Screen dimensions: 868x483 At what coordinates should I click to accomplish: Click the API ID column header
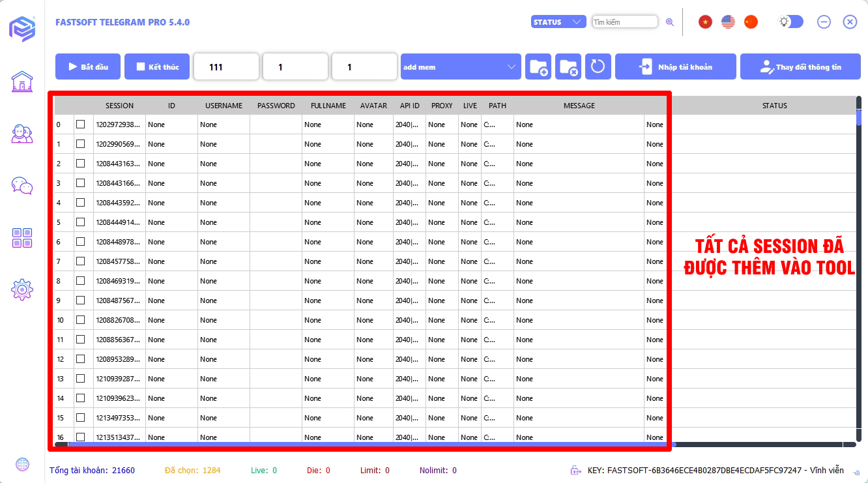click(410, 106)
